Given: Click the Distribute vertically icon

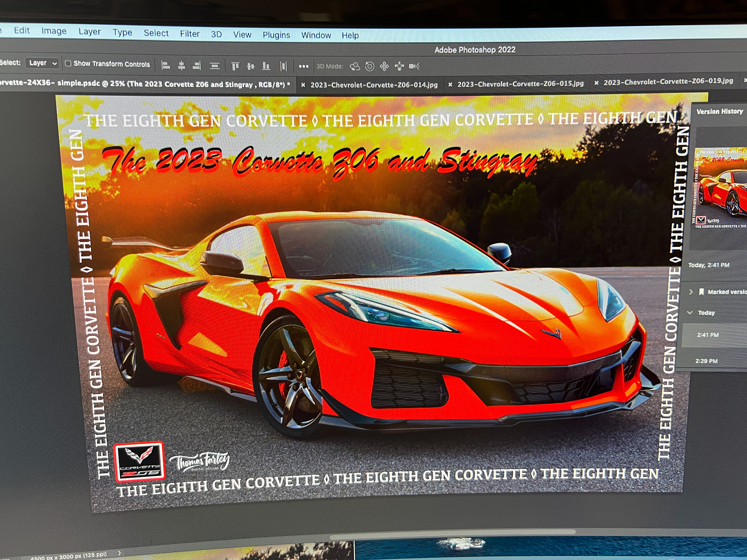Looking at the screenshot, I should point(215,66).
